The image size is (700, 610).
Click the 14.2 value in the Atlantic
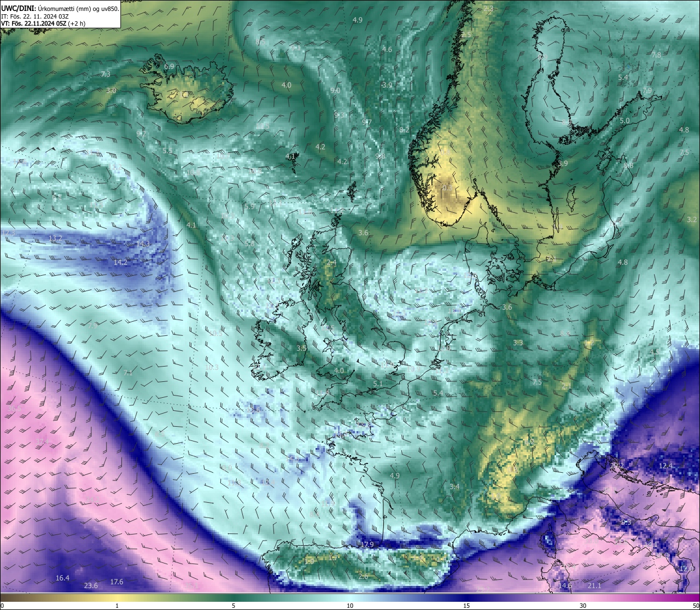120,263
